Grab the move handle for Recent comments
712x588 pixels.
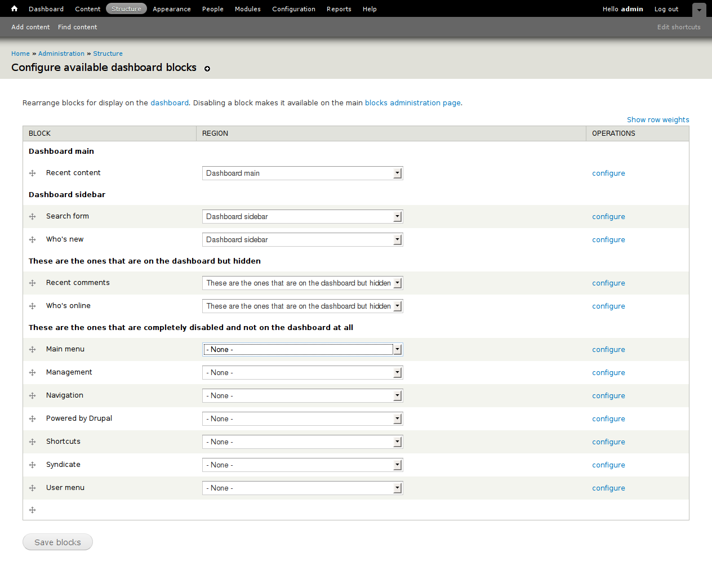(x=32, y=283)
